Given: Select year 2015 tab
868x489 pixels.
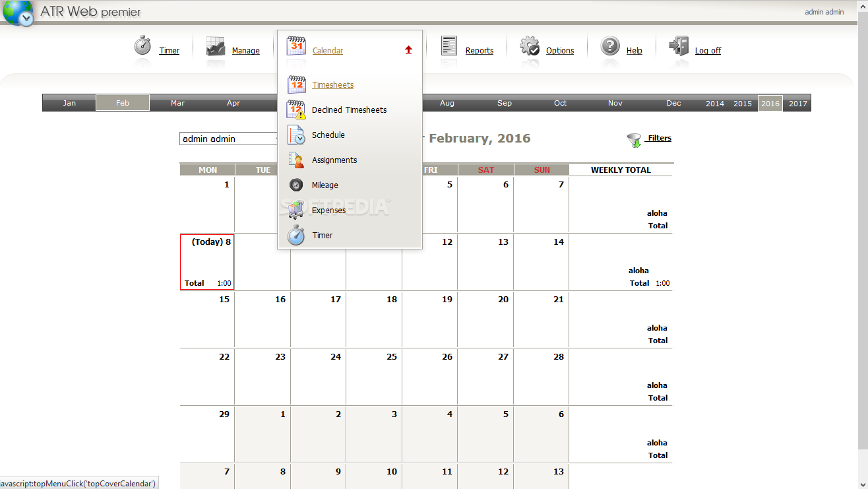Looking at the screenshot, I should pos(743,104).
